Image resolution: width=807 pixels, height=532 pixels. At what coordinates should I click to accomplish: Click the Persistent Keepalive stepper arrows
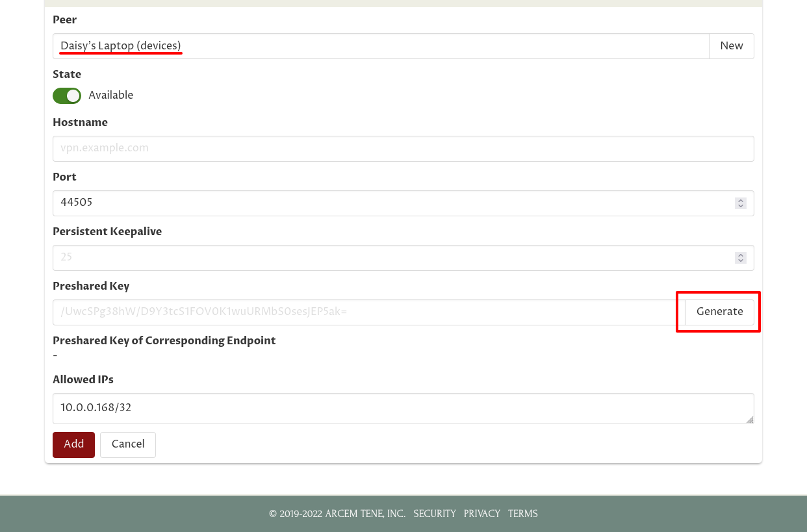pos(740,258)
